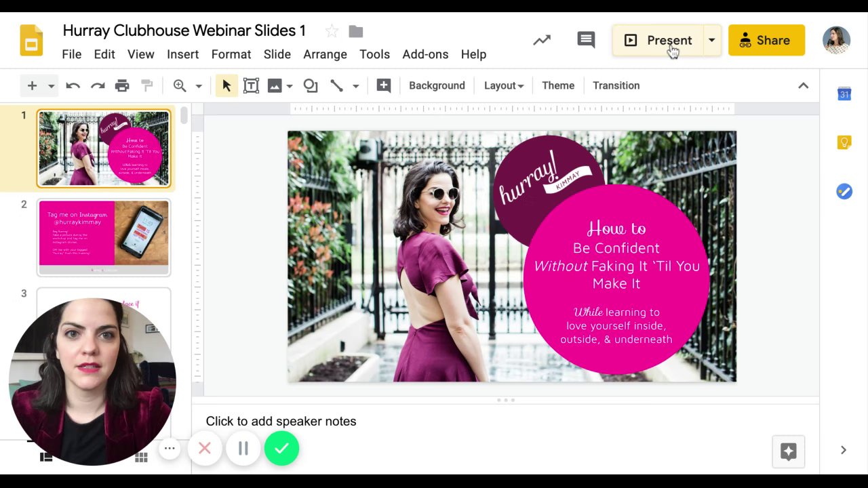Select slide 2 Instagram thumbnail

coord(104,237)
